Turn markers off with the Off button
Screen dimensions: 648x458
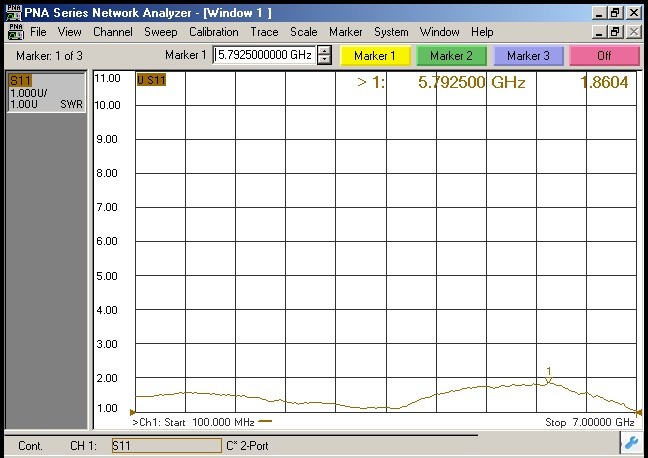(x=604, y=56)
